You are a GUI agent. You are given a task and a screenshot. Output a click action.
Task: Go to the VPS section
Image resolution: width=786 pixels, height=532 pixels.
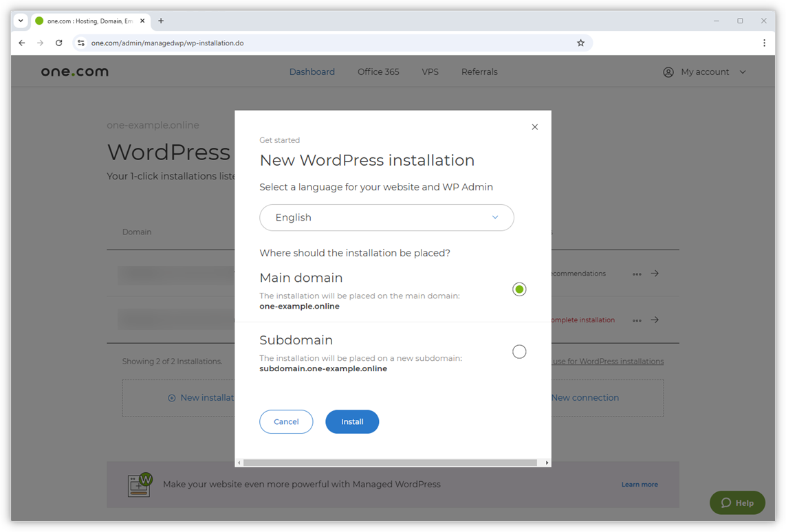tap(430, 71)
